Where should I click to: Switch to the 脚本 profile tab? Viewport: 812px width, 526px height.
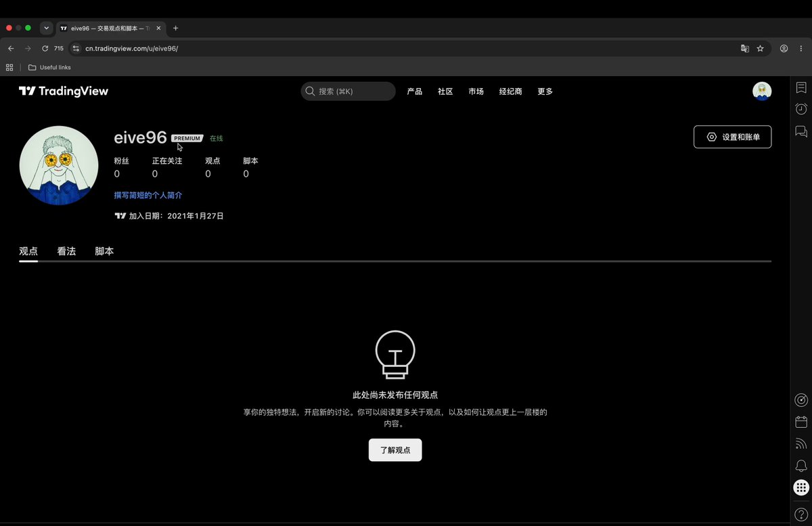pos(104,251)
